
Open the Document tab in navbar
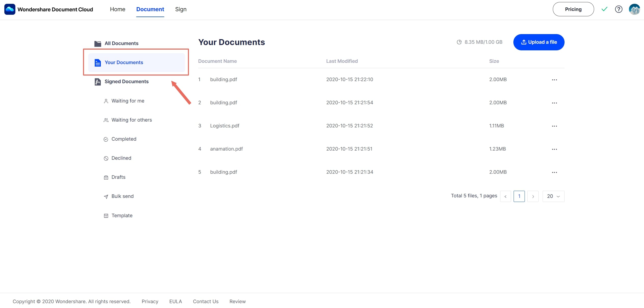(x=150, y=9)
